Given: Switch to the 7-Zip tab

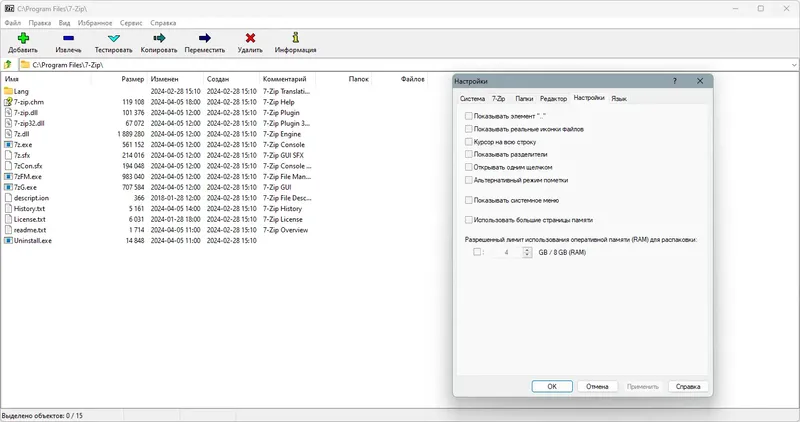Looking at the screenshot, I should coord(498,98).
